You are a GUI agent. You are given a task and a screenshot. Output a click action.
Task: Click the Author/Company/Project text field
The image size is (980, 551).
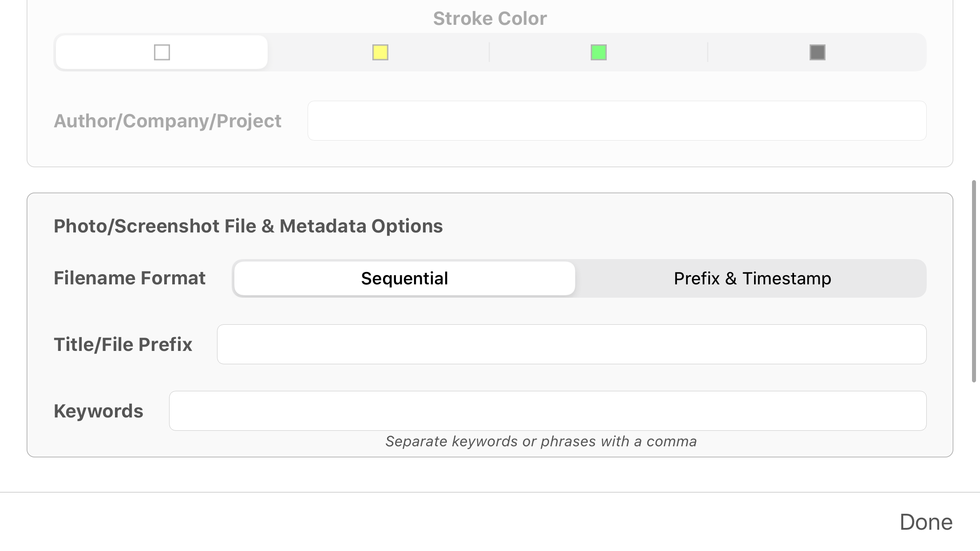(616, 121)
